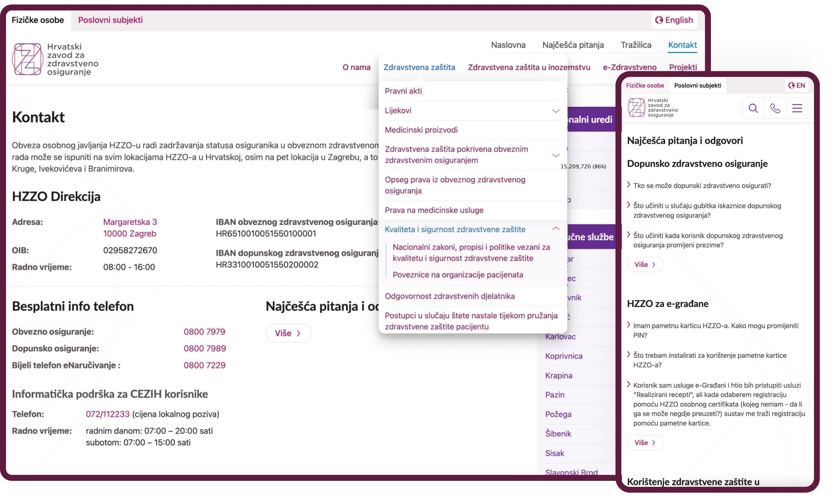This screenshot has height=504, width=839.
Task: Switch to Poslovni subjekti tab
Action: point(110,20)
